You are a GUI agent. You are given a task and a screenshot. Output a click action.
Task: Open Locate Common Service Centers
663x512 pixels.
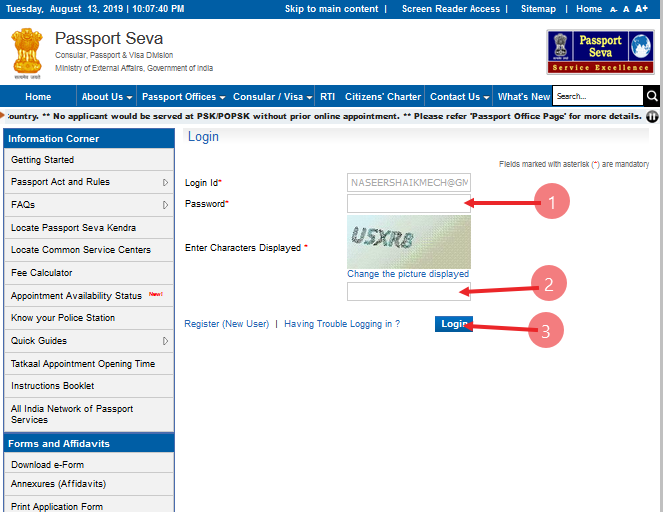(89, 250)
